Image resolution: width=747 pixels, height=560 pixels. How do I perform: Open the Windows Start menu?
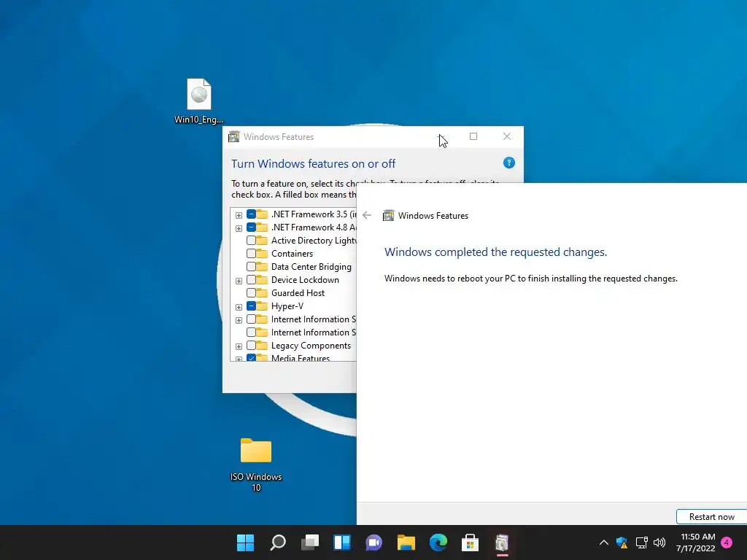[x=245, y=542]
